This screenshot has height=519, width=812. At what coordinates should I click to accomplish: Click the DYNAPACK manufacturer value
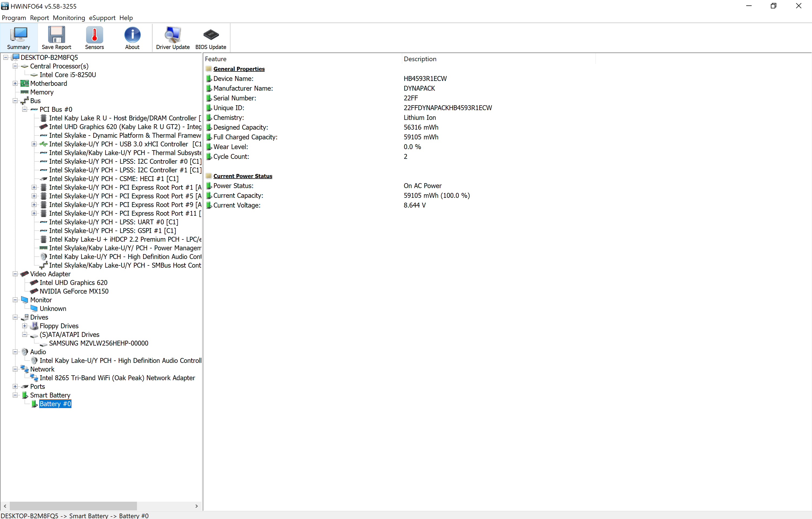(x=419, y=88)
